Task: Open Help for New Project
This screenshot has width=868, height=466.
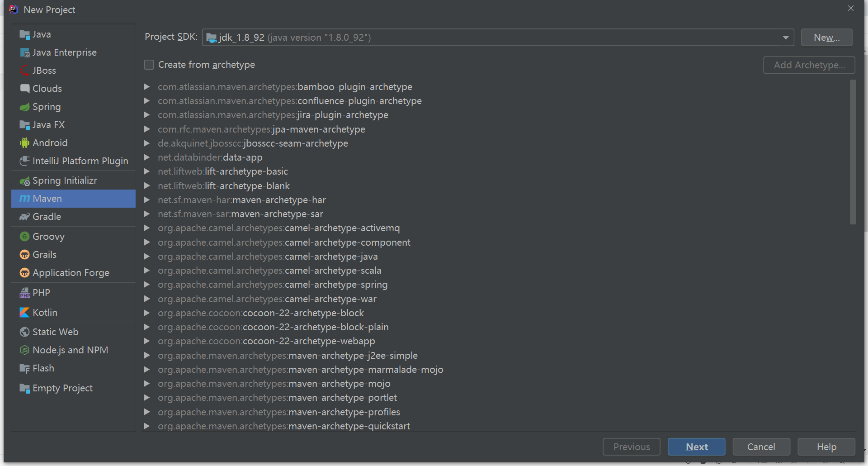Action: click(x=826, y=447)
